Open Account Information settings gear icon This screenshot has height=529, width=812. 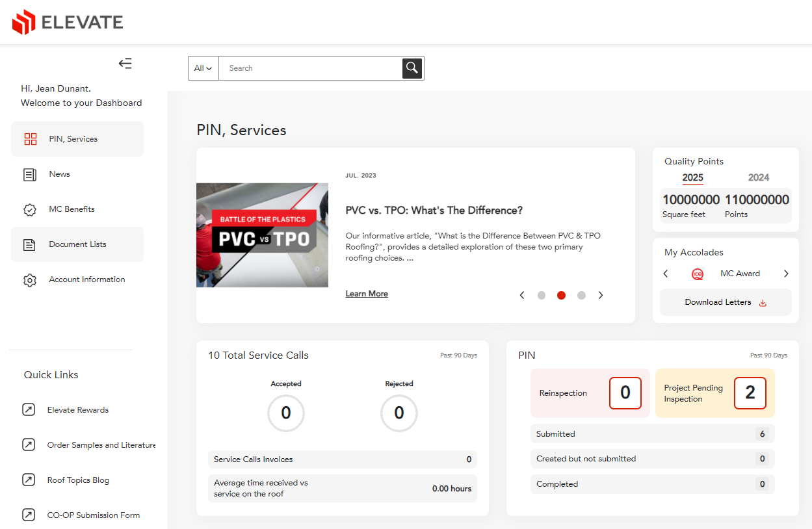tap(30, 279)
